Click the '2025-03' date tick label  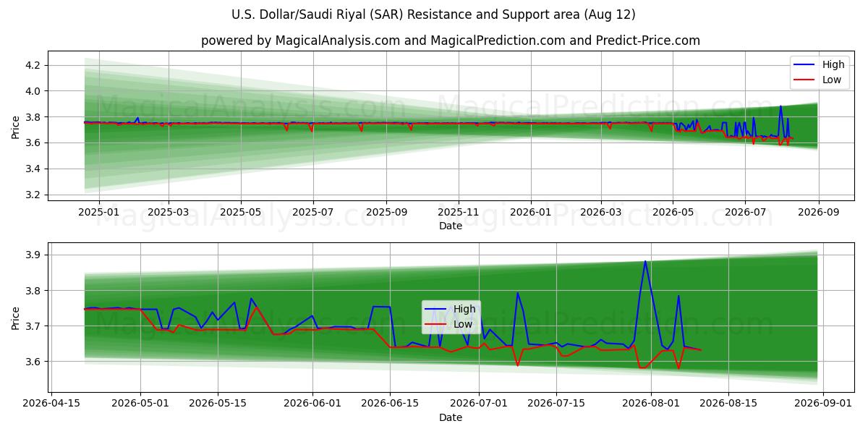[168, 213]
